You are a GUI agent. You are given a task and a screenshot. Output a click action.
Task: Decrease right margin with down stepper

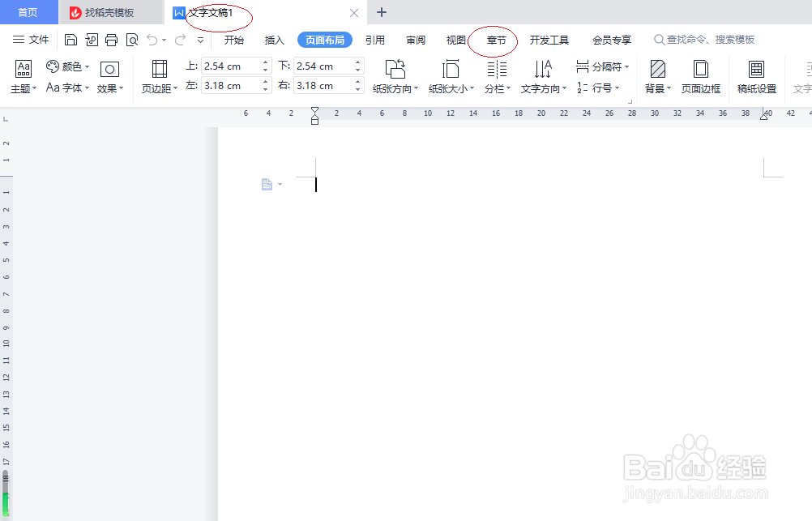click(358, 90)
